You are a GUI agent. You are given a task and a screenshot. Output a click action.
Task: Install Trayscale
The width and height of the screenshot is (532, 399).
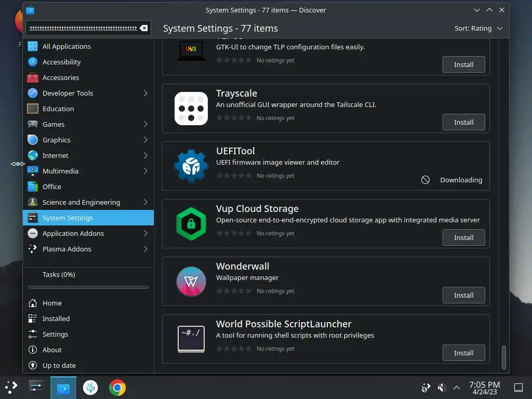(x=463, y=122)
